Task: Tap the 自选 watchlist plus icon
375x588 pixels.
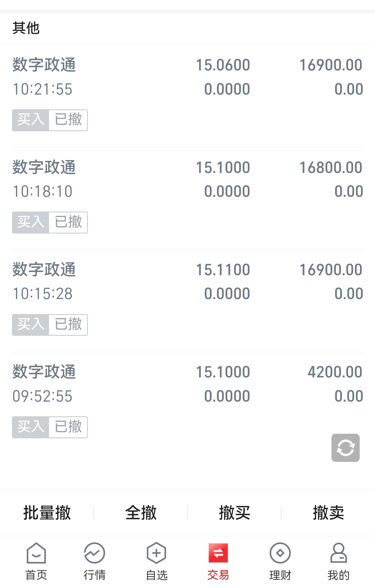Action: point(157,553)
